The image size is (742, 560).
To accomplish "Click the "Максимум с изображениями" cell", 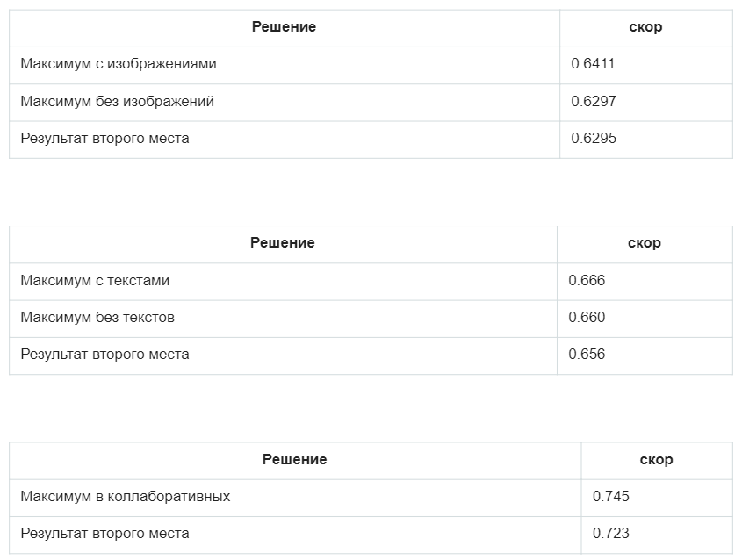I will (119, 64).
